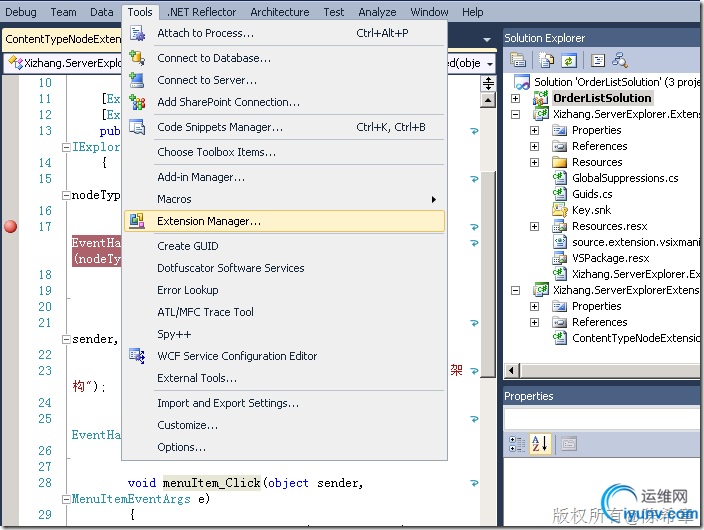The image size is (704, 530).
Task: Click the Code Snippets Manager icon
Action: pyautogui.click(x=137, y=127)
